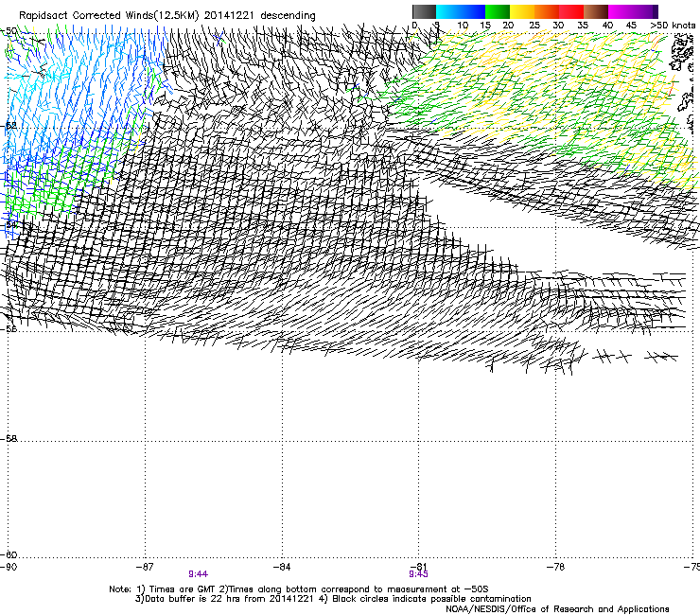Click the '>50 knots' legend label

[673, 26]
